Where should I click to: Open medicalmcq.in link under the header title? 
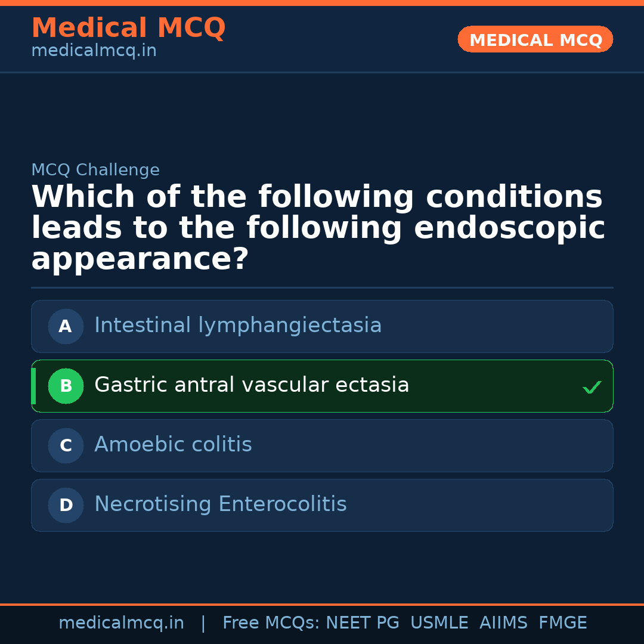pyautogui.click(x=94, y=51)
